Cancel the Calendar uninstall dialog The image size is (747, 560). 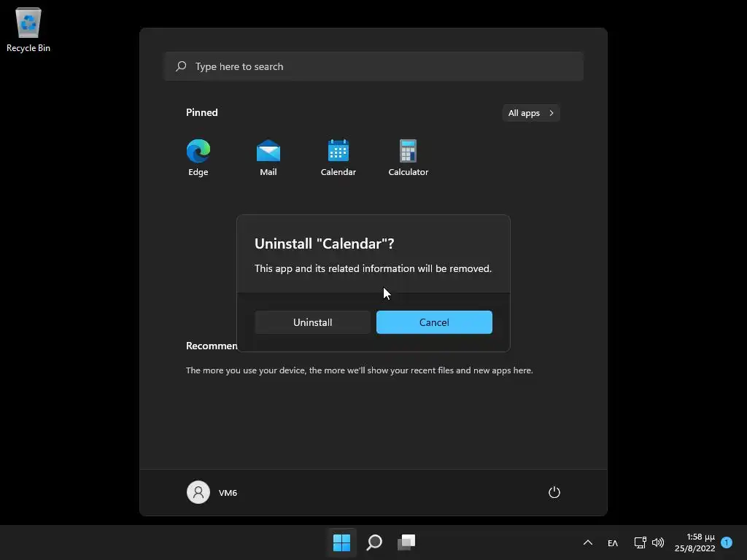(x=434, y=322)
